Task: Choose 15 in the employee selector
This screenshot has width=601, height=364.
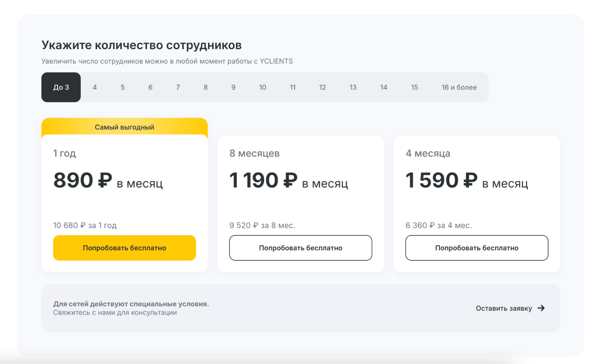Action: tap(414, 87)
